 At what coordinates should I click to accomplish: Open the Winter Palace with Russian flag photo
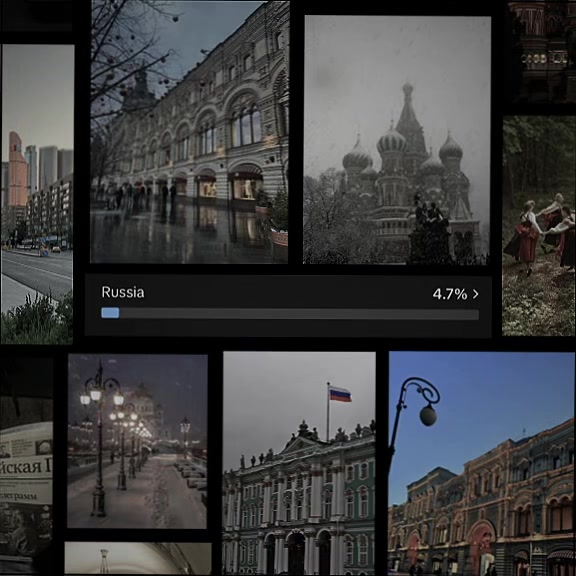(x=299, y=464)
